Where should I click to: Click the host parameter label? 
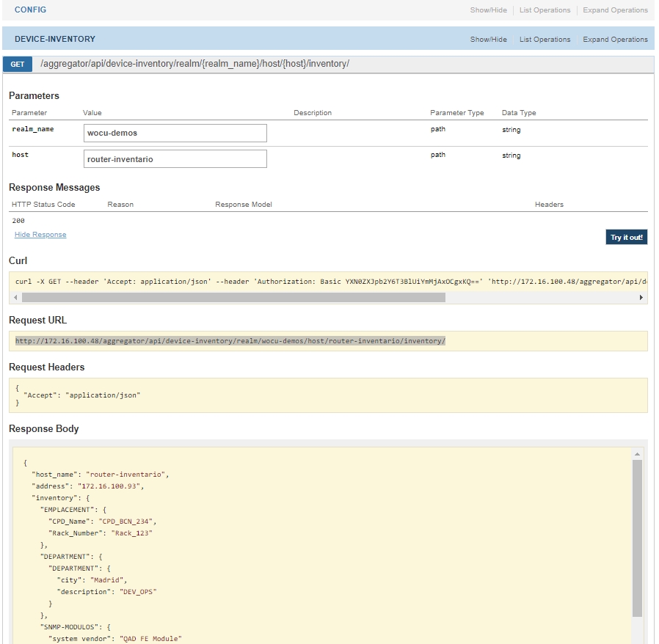(20, 155)
